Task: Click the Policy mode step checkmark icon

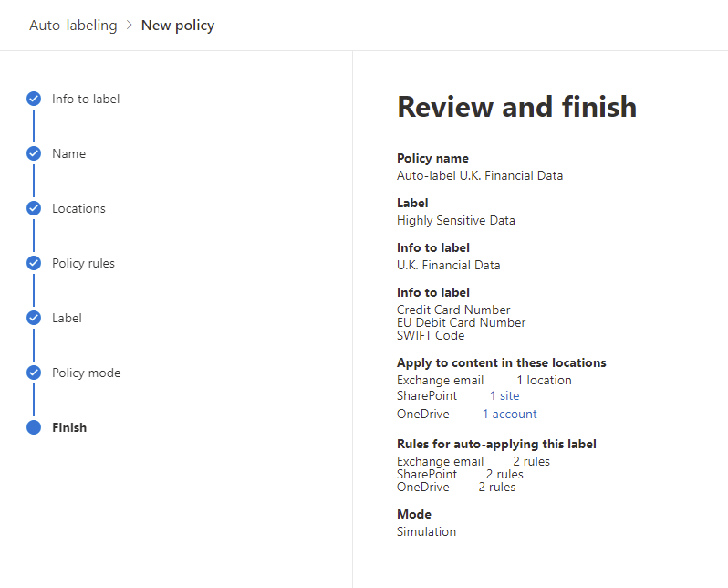Action: [x=34, y=373]
